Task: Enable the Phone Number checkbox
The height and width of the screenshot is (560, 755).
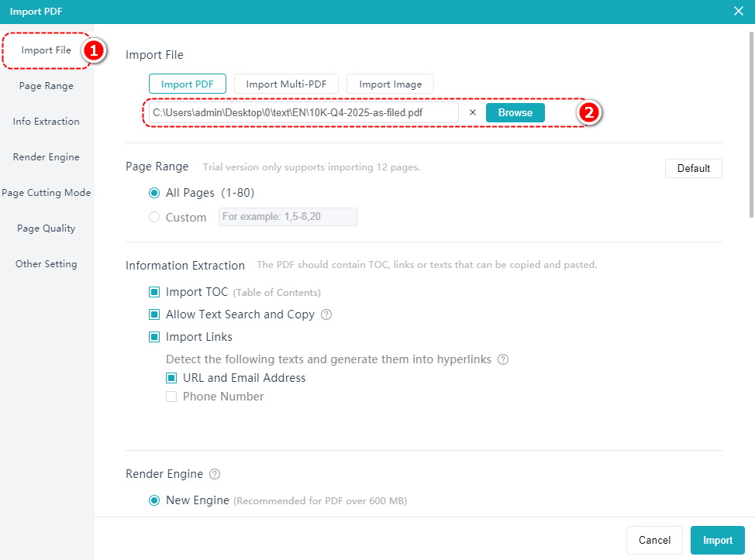Action: [171, 397]
